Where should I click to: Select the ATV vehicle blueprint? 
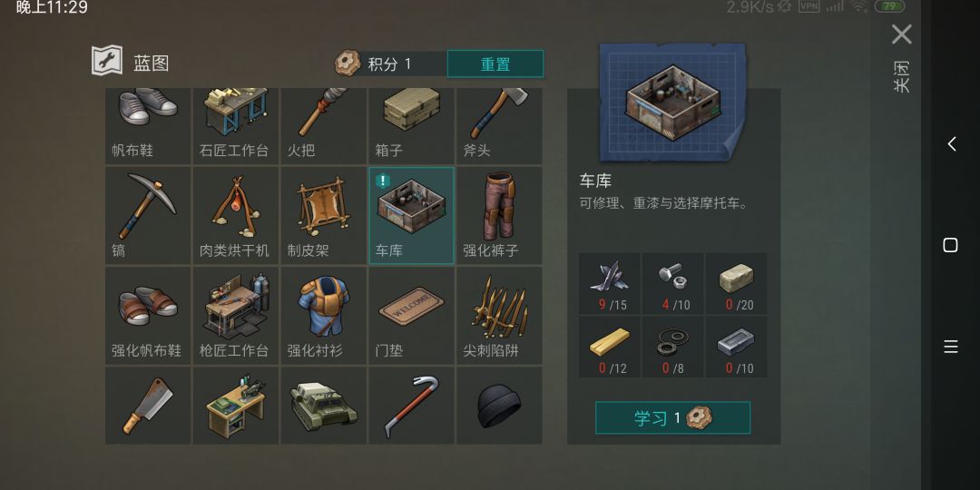(x=323, y=406)
